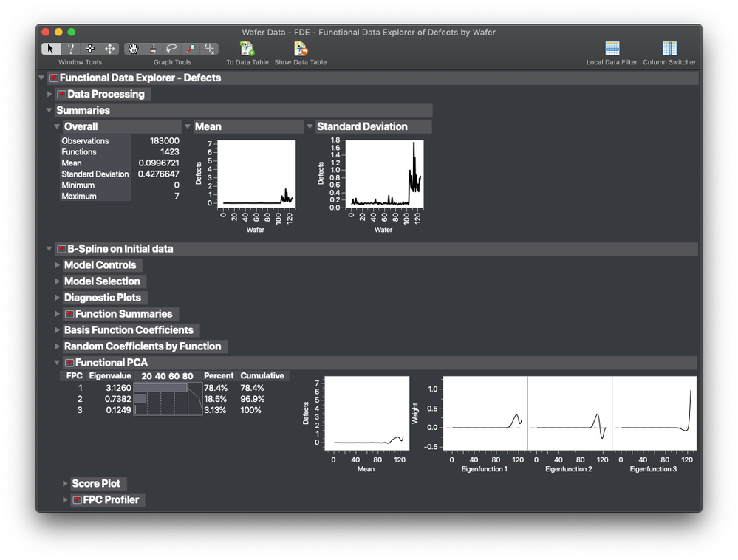Select the Brush graph tool
This screenshot has height=560, width=738.
pyautogui.click(x=153, y=49)
